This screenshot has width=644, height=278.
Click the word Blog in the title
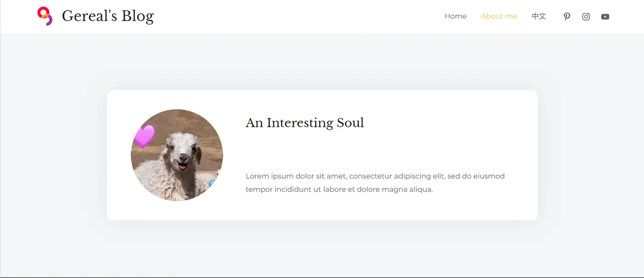(138, 17)
